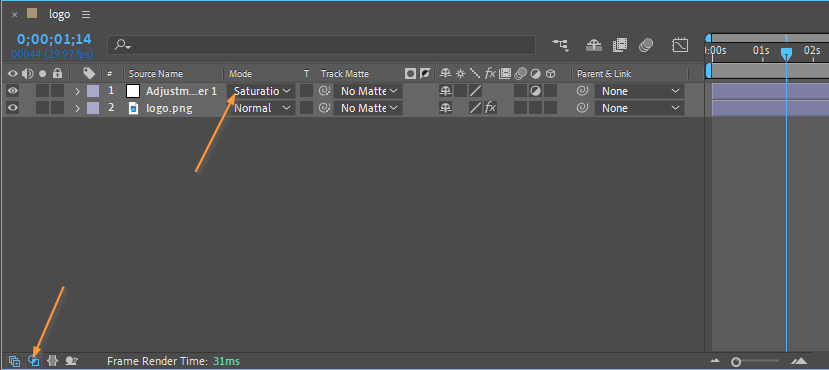This screenshot has width=829, height=370.
Task: Open the logo panel menu
Action: (x=86, y=14)
